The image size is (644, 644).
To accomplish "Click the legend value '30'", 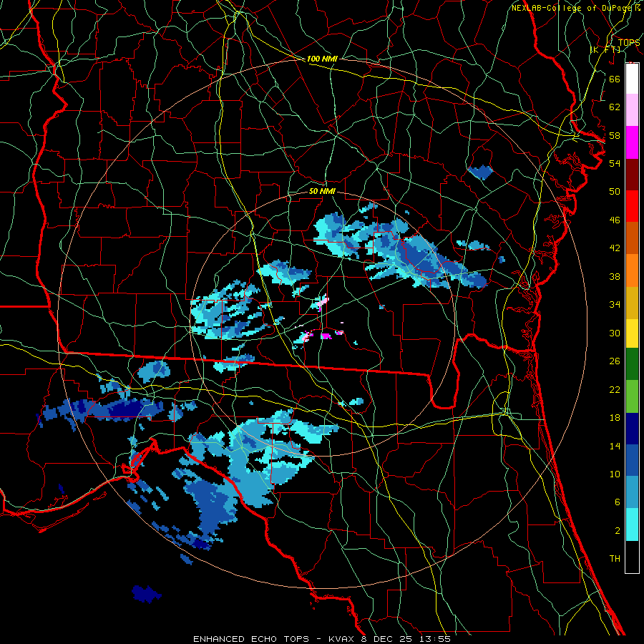I will (615, 333).
